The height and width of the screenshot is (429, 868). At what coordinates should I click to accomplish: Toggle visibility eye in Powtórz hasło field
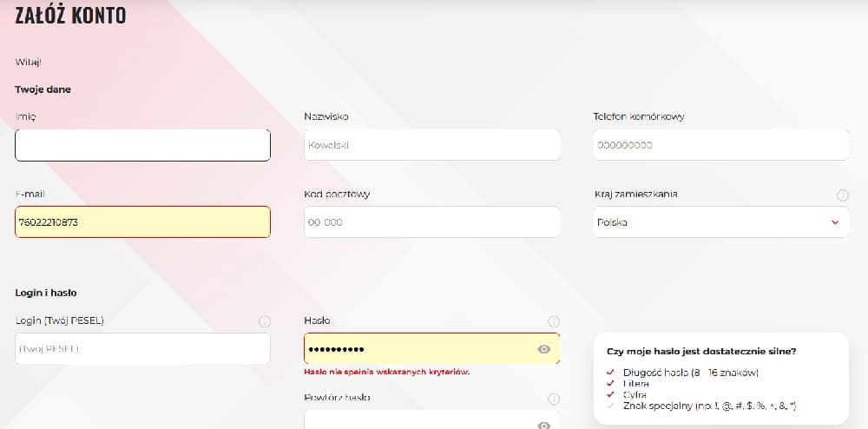544,426
